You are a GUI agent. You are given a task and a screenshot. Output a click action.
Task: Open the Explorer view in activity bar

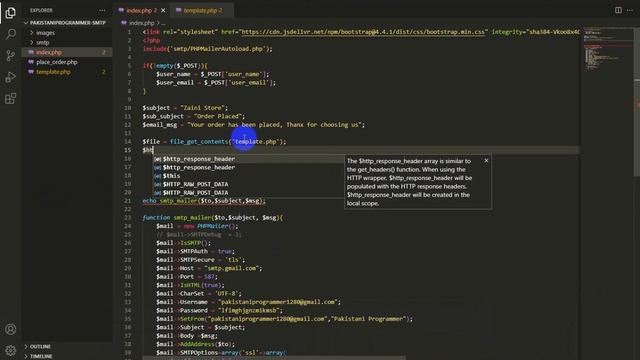point(11,13)
